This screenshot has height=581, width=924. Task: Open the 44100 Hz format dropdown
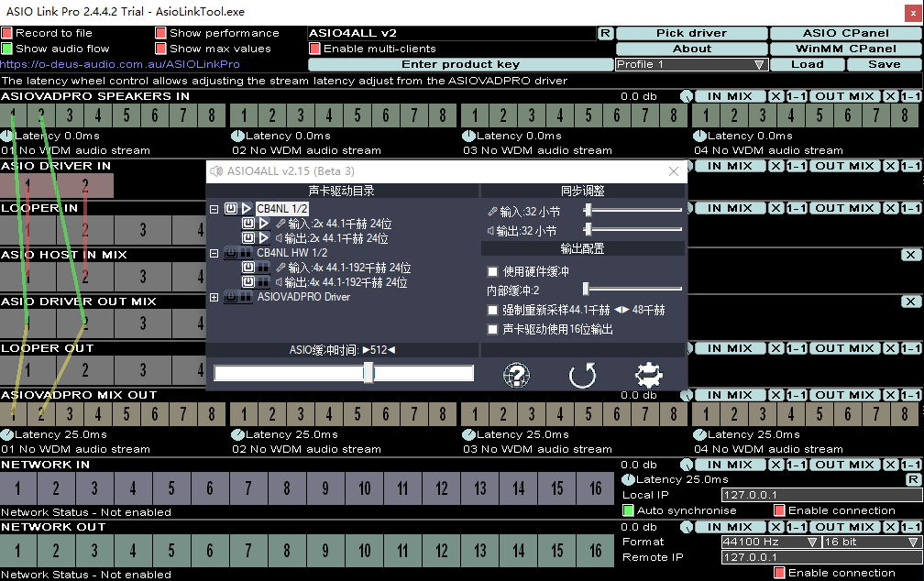coord(771,543)
